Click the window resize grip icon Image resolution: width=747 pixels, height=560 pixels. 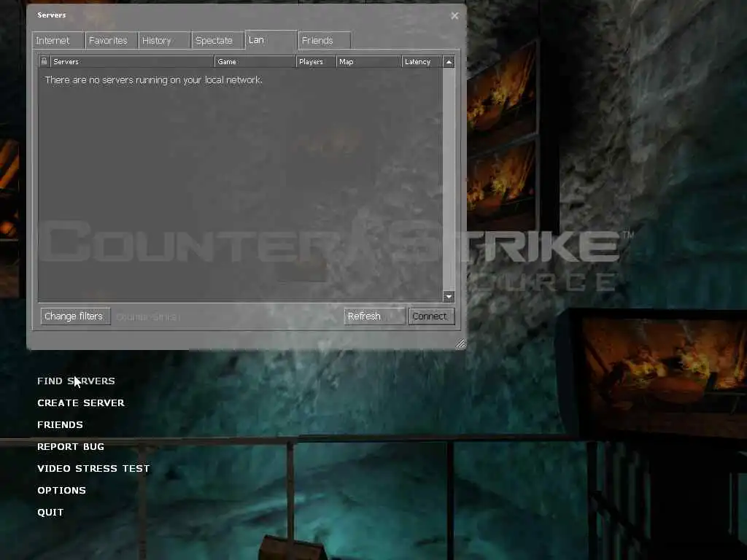point(460,344)
